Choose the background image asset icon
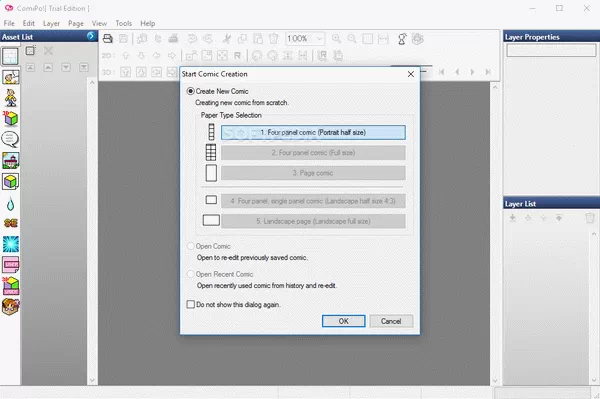600x399 pixels. [10, 161]
